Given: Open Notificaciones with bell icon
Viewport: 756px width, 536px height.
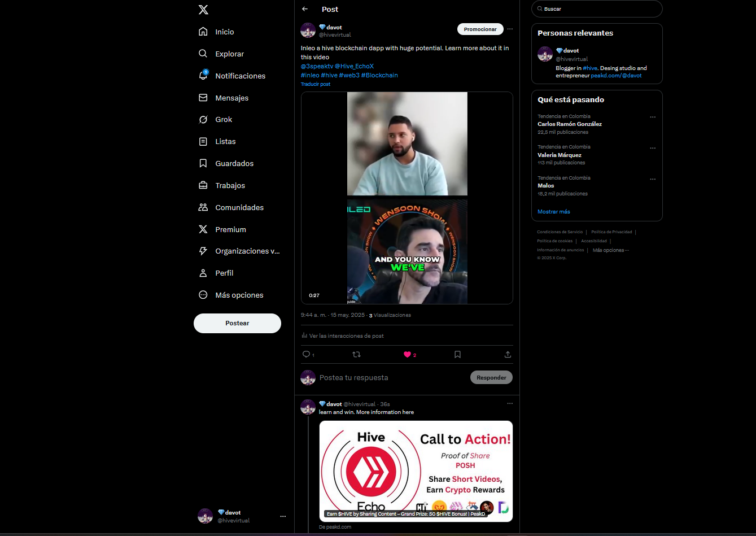Looking at the screenshot, I should pyautogui.click(x=232, y=76).
